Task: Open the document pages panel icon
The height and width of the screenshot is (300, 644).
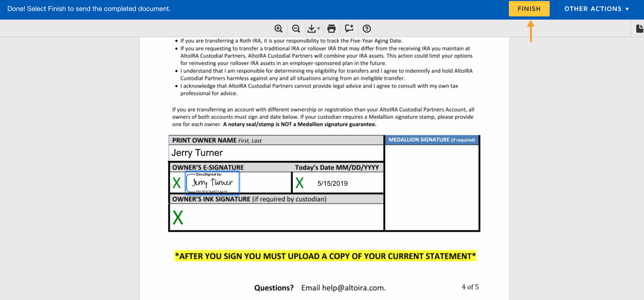Action: click(639, 29)
